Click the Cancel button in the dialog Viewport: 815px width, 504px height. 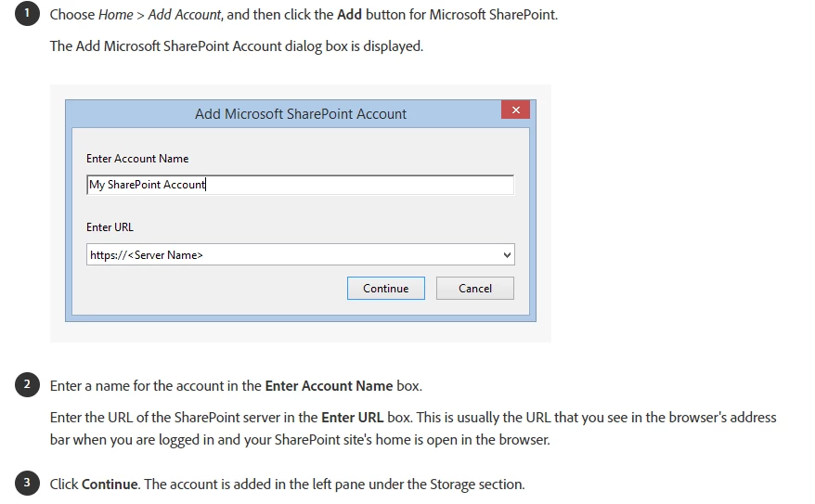point(475,289)
